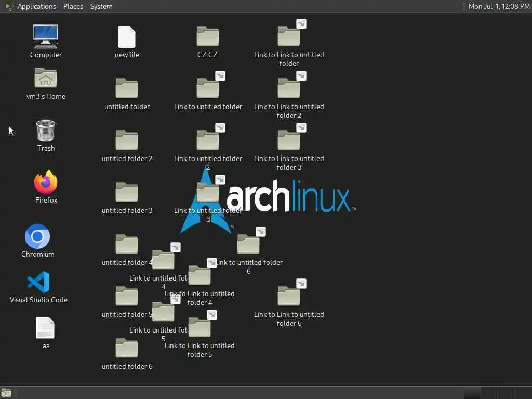This screenshot has width=532, height=399.
Task: Select Link to untitled folder 5 shortcut
Action: coord(163,312)
